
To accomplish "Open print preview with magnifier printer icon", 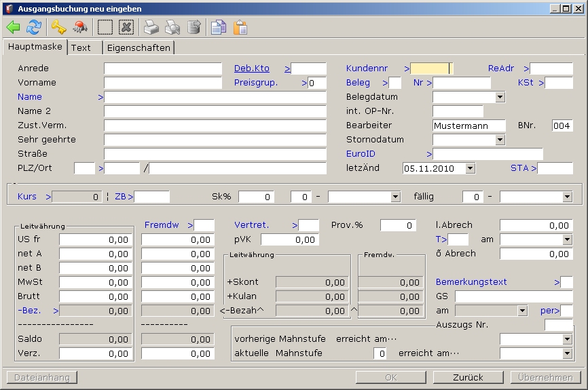I will coord(172,27).
